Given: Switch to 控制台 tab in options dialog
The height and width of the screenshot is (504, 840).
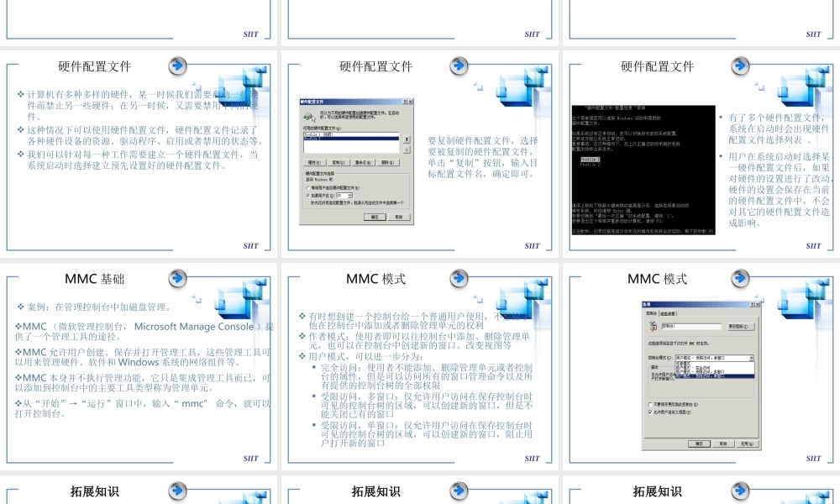Looking at the screenshot, I should point(652,313).
